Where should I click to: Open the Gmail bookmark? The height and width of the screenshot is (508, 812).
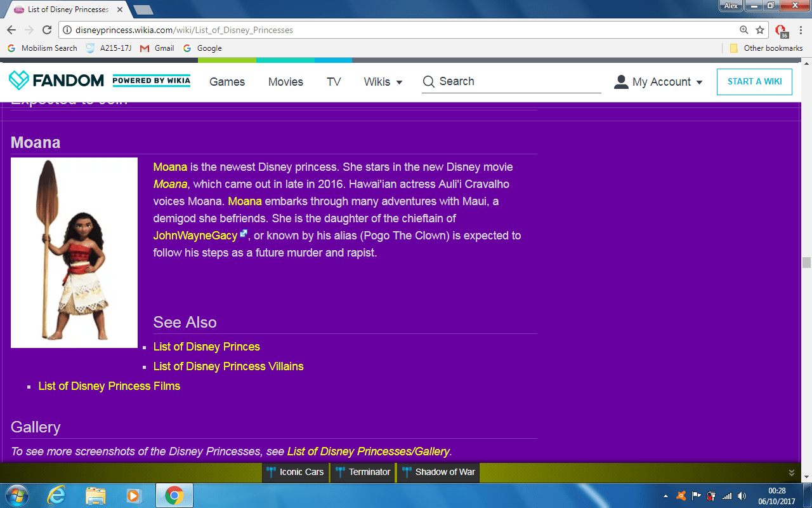[157, 48]
